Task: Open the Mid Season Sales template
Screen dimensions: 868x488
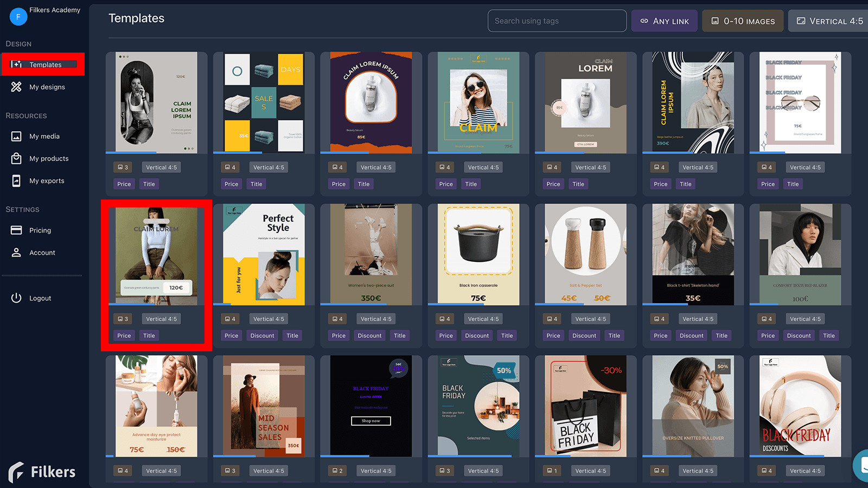Action: (264, 406)
